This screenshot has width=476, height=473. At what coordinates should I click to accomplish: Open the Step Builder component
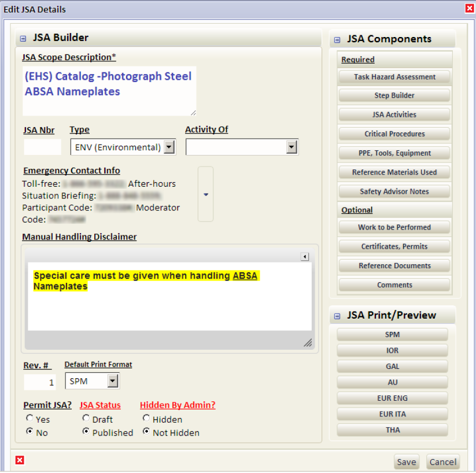[394, 95]
